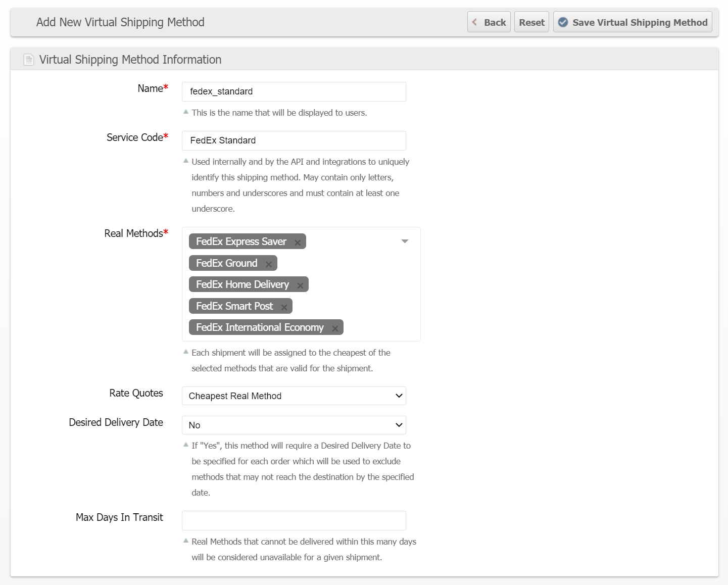Viewport: 728px width, 585px height.
Task: Open the Desired Delivery Date dropdown
Action: (294, 425)
